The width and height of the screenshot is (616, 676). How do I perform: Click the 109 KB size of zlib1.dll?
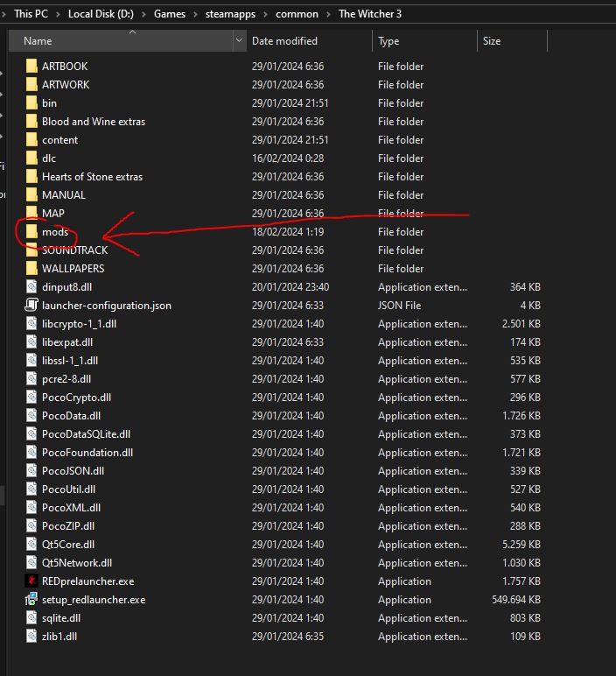pos(525,637)
